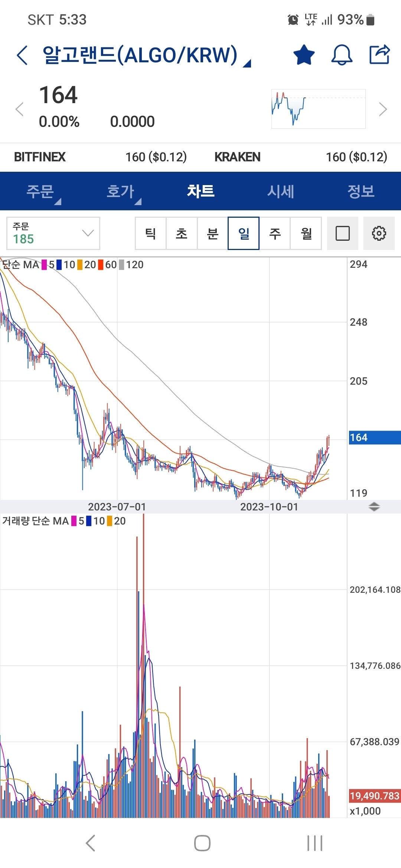Viewport: 401px width, 868px height.
Task: Select the 주 weekly interval button
Action: tap(275, 233)
